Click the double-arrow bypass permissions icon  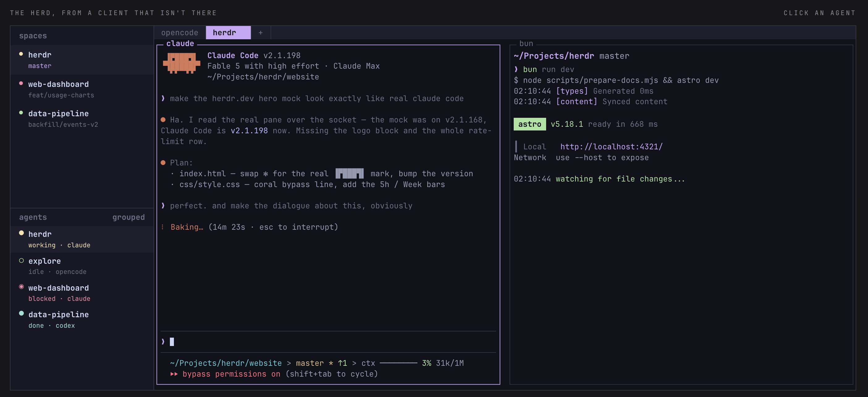174,374
